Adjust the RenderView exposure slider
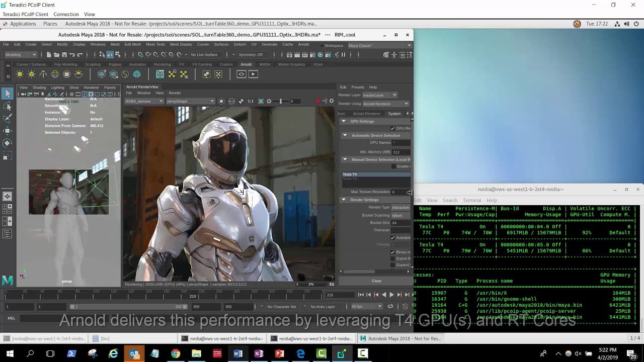644x362 pixels. coord(280,101)
